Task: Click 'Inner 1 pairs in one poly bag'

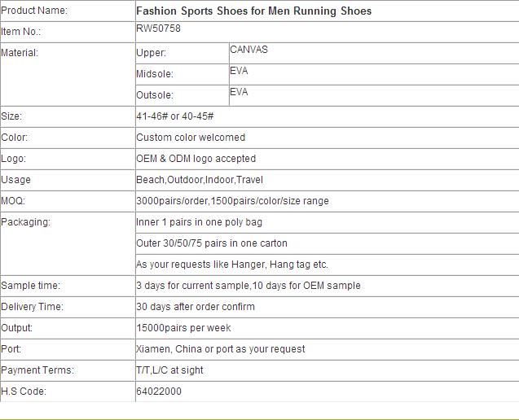Action: tap(200, 222)
